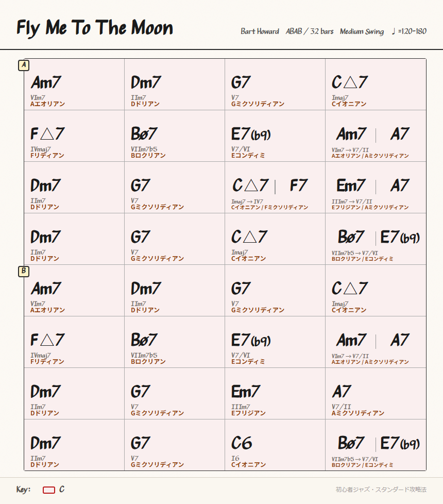
Task: Click the ABAB / 32 bars form label
Action: [310, 31]
